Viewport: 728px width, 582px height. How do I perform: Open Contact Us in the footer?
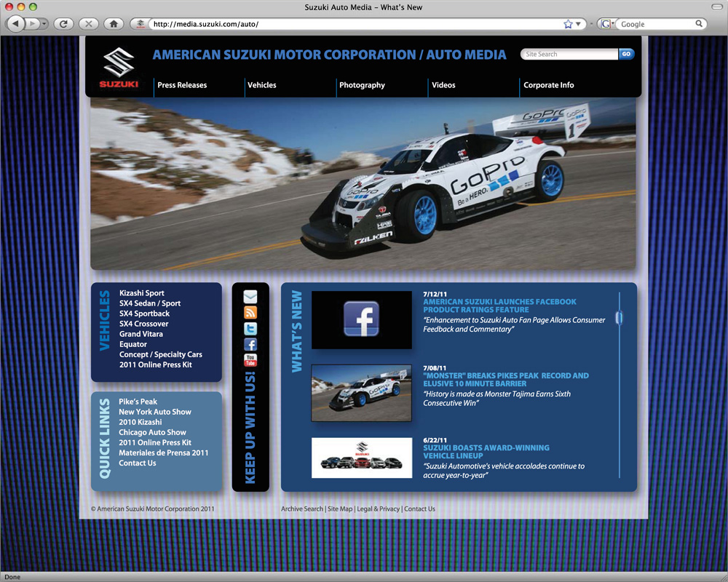pyautogui.click(x=420, y=509)
